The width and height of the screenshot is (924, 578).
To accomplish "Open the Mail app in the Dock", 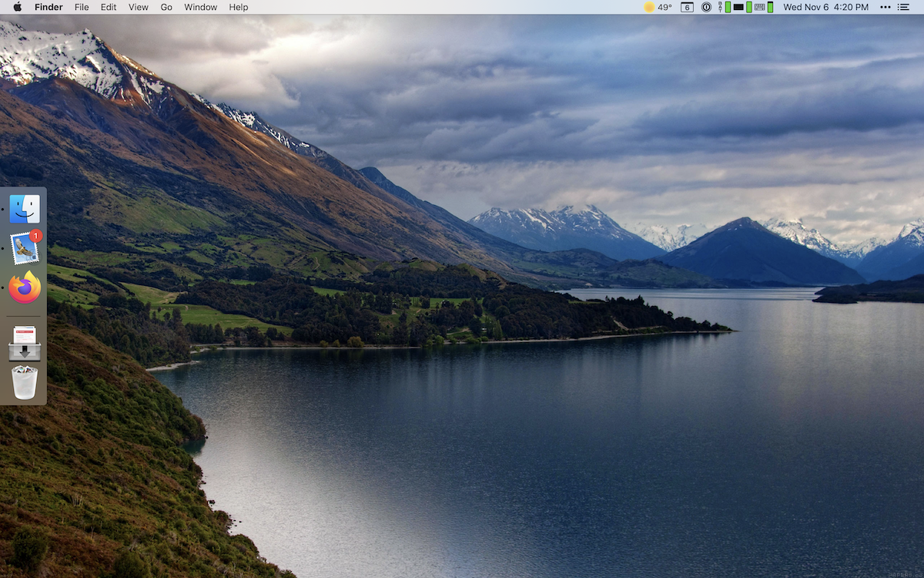I will click(25, 247).
